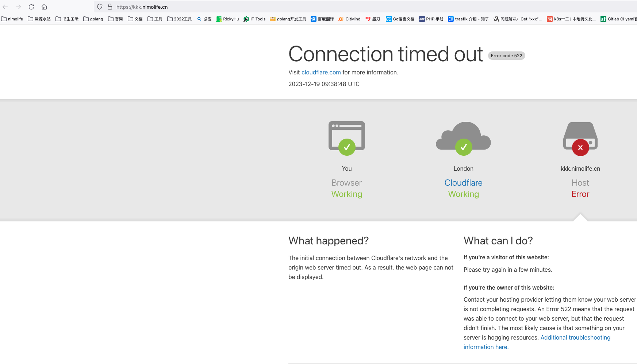Show site security via the padlock icon
This screenshot has height=364, width=637.
[110, 7]
